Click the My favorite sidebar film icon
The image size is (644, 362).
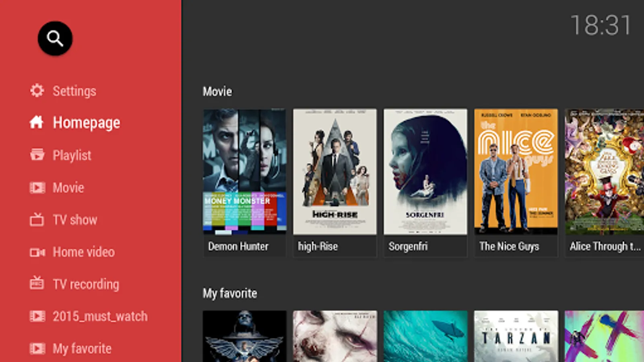[37, 348]
